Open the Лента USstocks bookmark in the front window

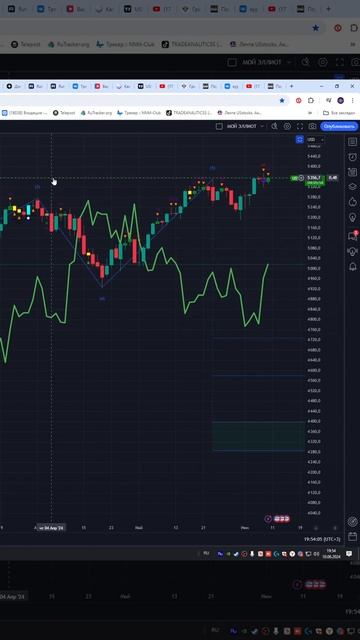pos(240,113)
